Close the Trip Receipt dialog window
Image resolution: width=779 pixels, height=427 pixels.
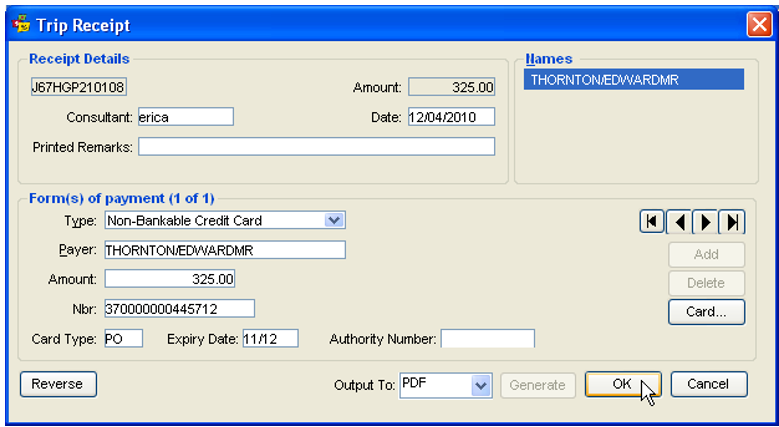point(759,24)
